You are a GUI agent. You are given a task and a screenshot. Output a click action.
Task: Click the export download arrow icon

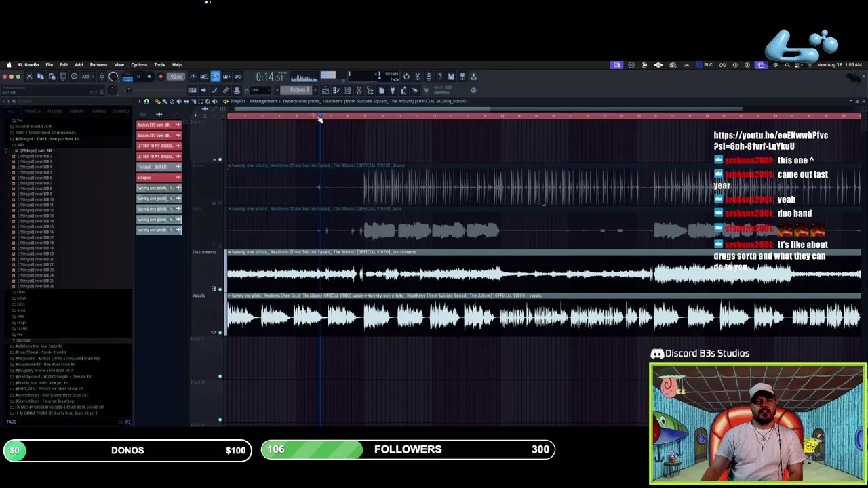pos(473,77)
